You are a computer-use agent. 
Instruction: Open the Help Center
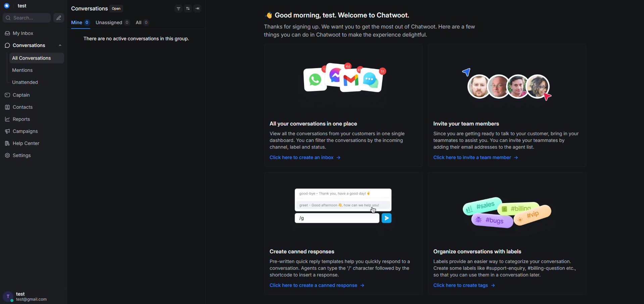[x=26, y=143]
